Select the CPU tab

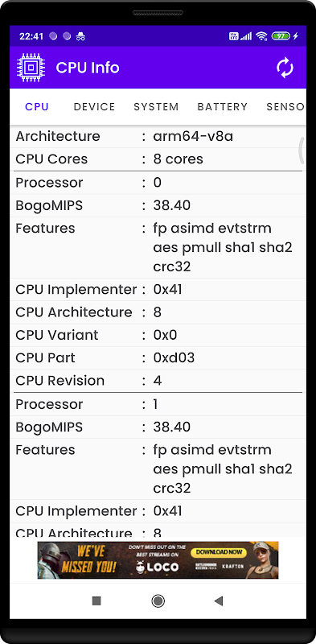tap(37, 107)
